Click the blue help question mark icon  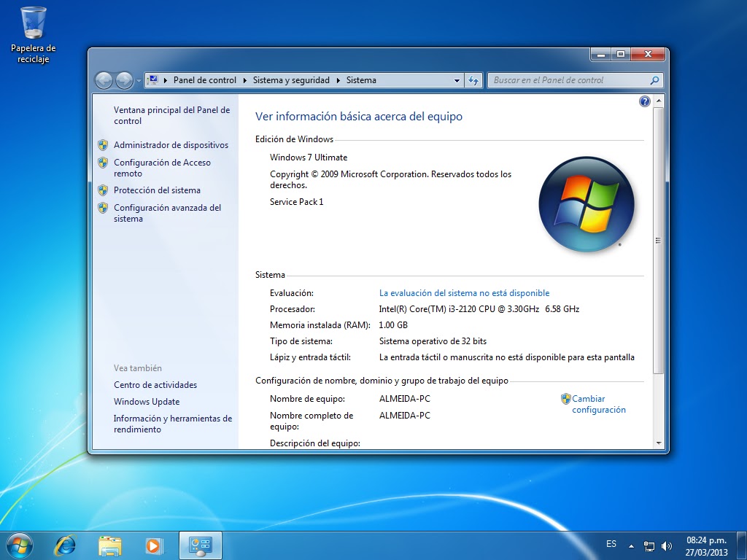(x=644, y=101)
